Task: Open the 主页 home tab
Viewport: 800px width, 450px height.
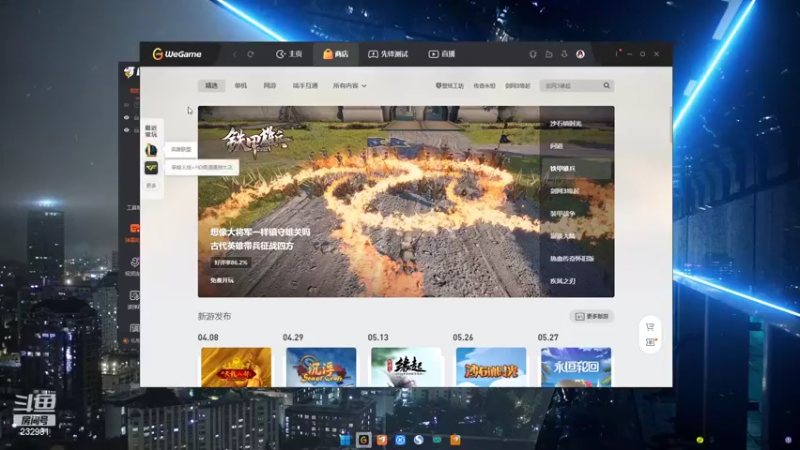Action: 289,54
